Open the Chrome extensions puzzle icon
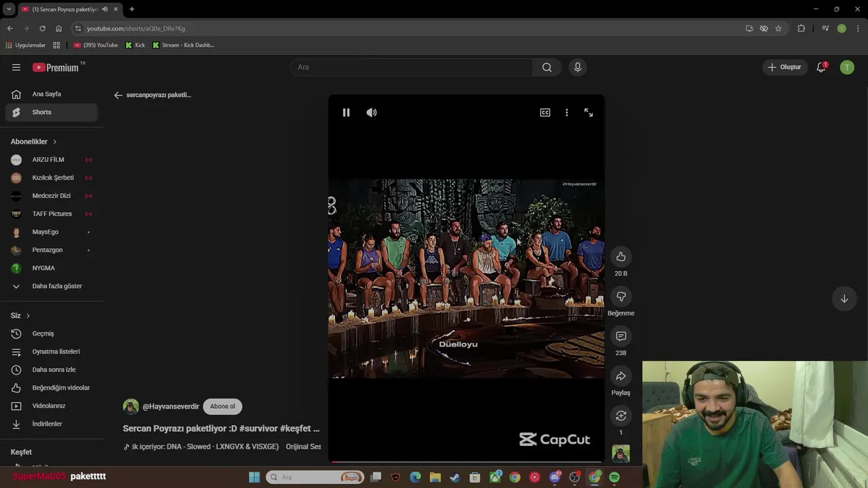 pos(801,28)
